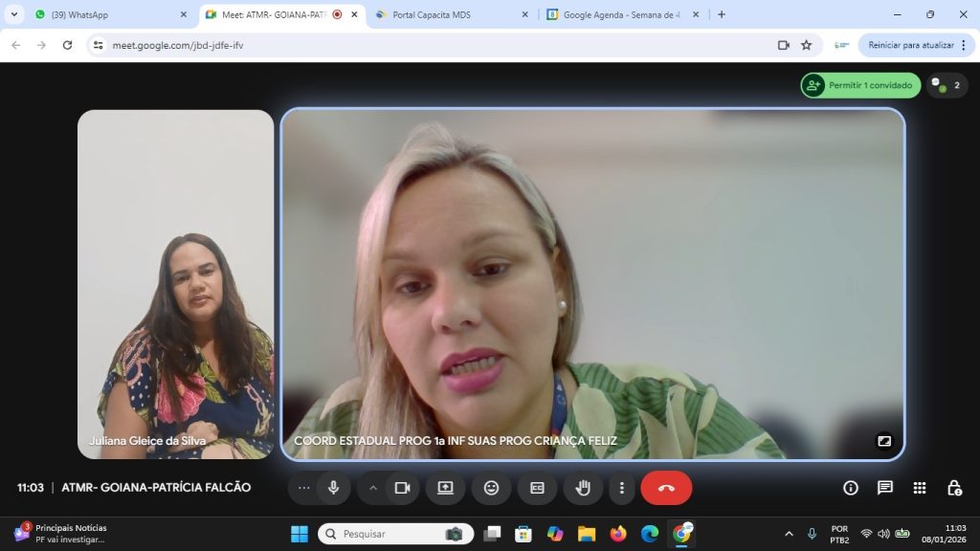Viewport: 980px width, 551px height.
Task: Open the meeting details info icon
Action: (850, 488)
